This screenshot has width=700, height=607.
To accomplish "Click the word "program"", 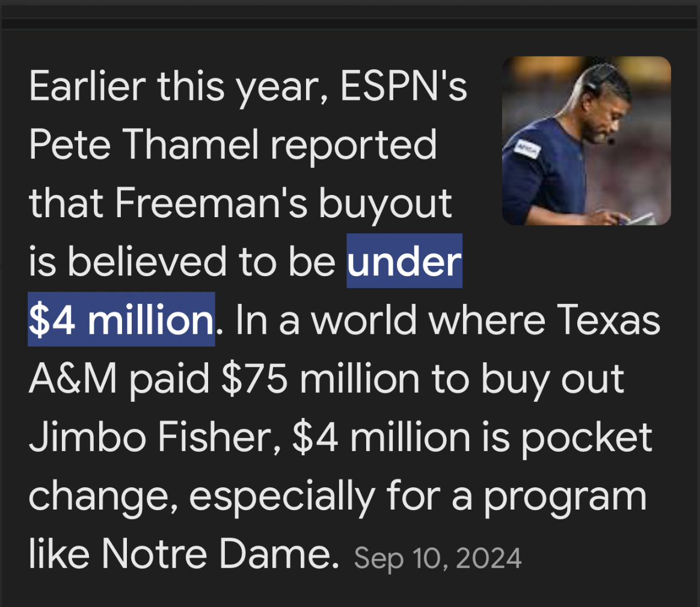I will point(565,496).
